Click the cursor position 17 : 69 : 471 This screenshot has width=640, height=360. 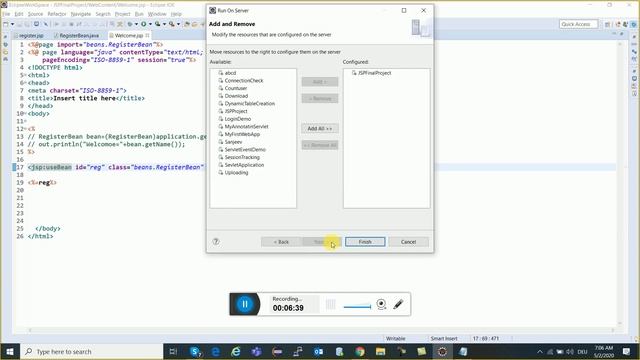click(x=486, y=338)
